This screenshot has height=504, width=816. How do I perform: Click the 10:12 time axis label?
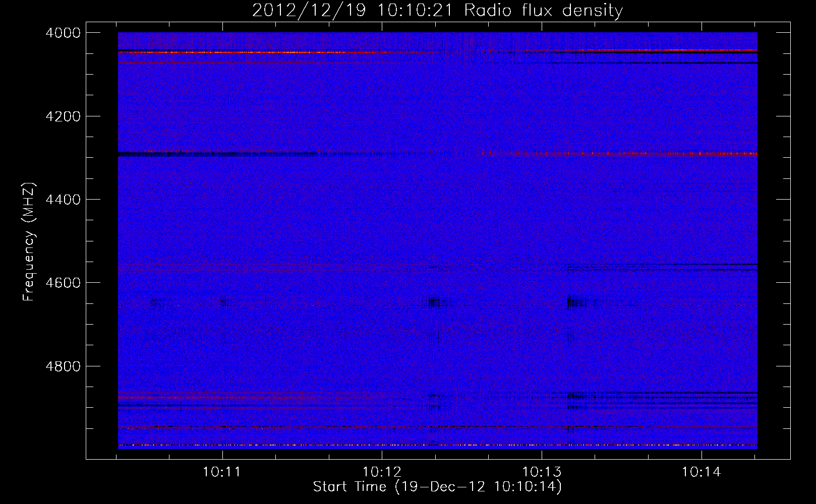pos(382,472)
